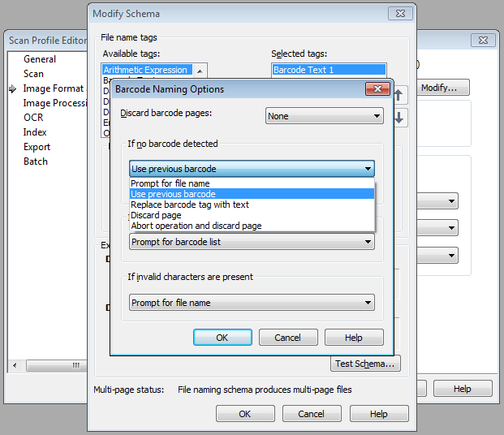504x435 pixels.
Task: Open the top dropdown in the Scan Profile Editor
Action: [x=437, y=201]
